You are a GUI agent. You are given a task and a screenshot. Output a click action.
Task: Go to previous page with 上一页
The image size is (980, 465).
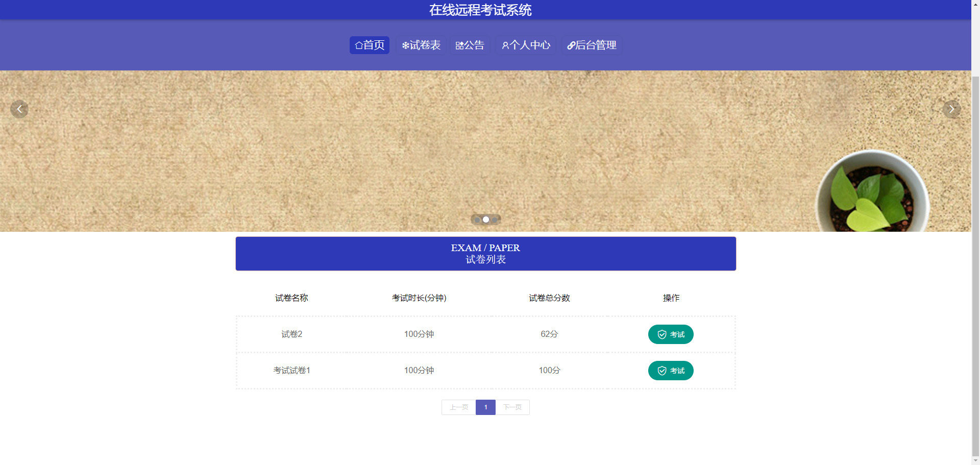coord(459,407)
